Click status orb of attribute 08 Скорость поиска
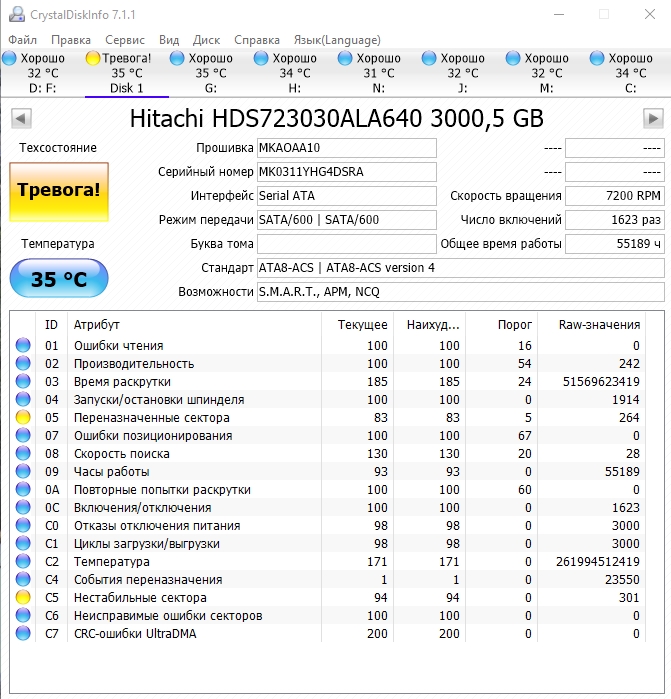 coord(23,454)
